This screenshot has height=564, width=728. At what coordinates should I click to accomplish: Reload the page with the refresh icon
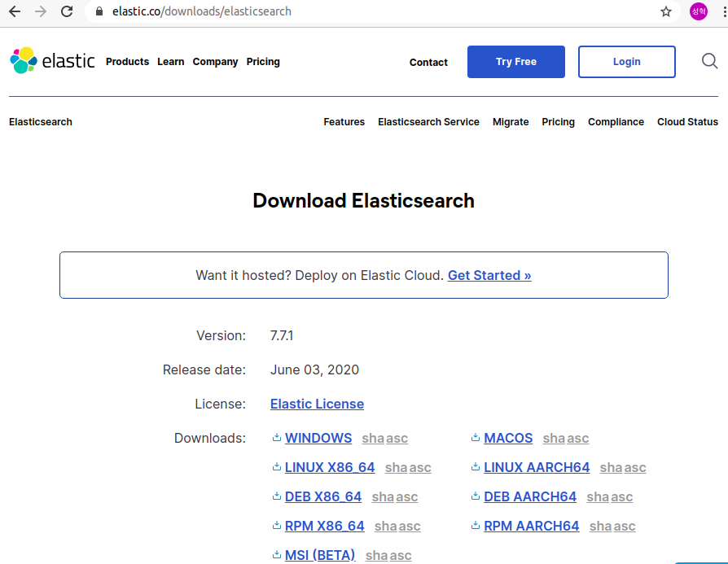[67, 11]
